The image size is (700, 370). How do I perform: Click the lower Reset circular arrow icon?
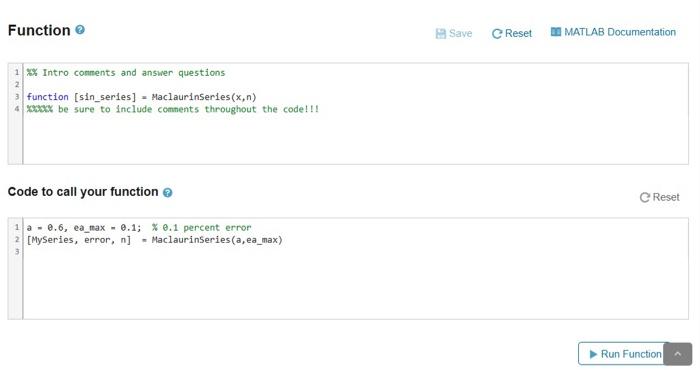pos(645,197)
